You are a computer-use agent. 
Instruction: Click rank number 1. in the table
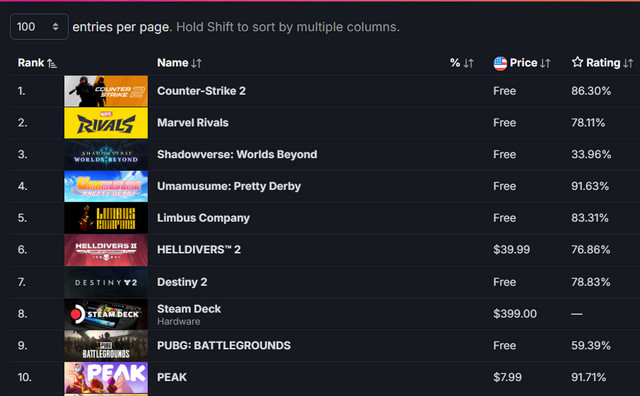click(22, 91)
